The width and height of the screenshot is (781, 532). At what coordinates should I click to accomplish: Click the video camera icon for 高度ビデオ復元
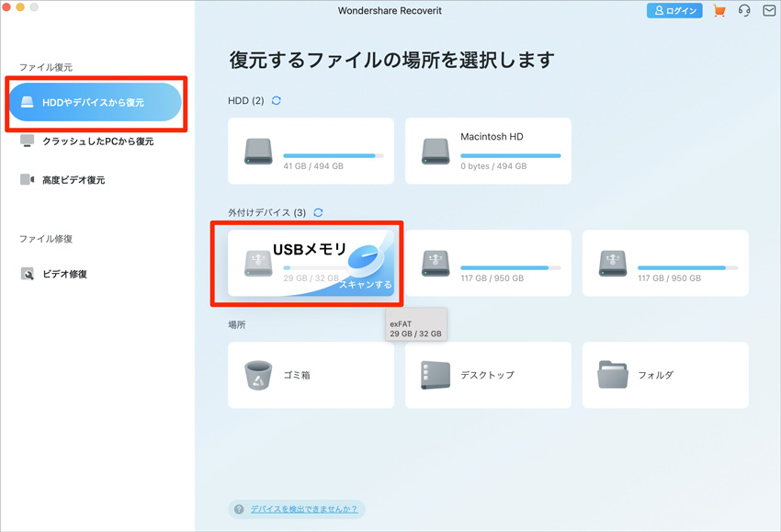pyautogui.click(x=27, y=179)
